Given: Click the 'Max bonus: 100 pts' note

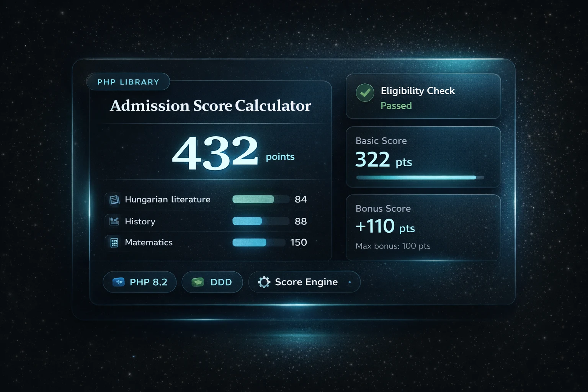Looking at the screenshot, I should [393, 246].
